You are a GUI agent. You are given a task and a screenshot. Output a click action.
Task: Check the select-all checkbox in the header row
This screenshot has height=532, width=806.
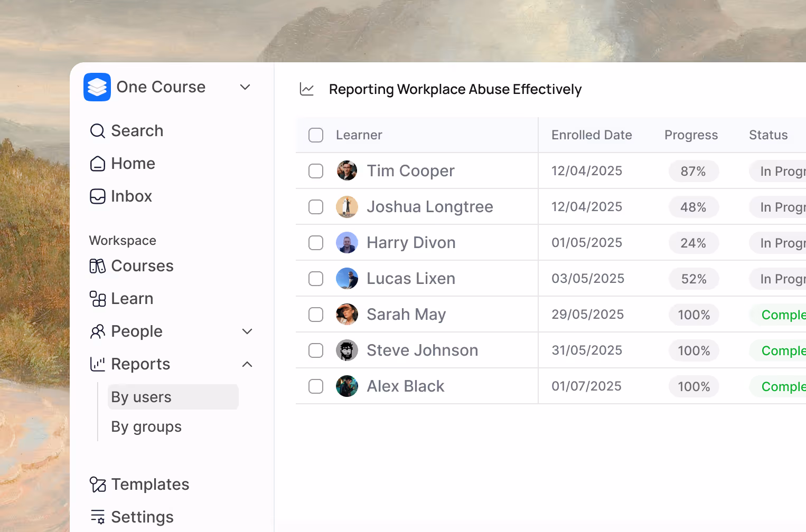tap(315, 135)
